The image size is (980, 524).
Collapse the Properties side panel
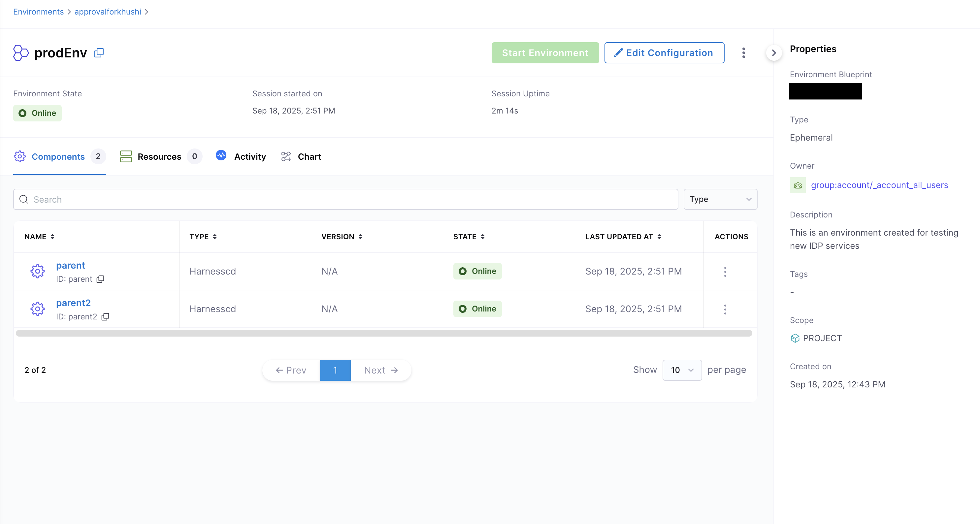773,53
